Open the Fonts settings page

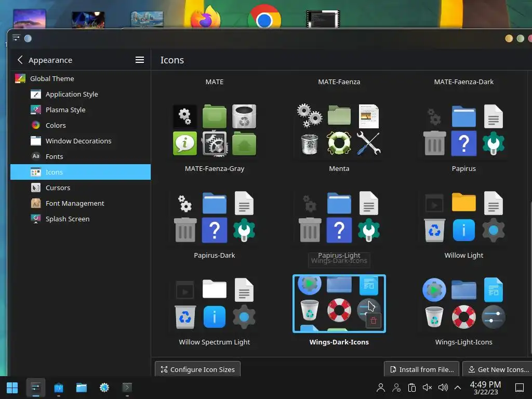pos(81,156)
